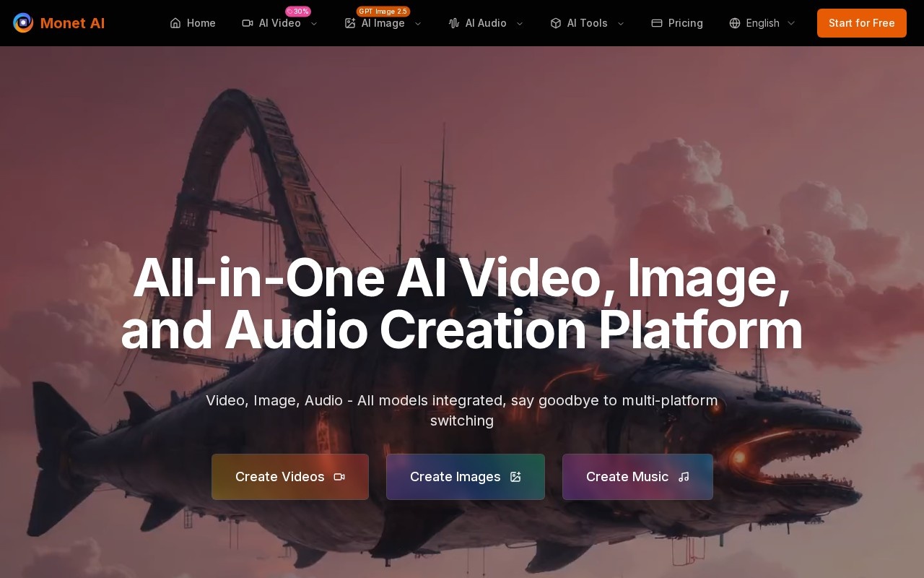Click the picture icon beside AI Image
The width and height of the screenshot is (924, 578).
point(350,23)
